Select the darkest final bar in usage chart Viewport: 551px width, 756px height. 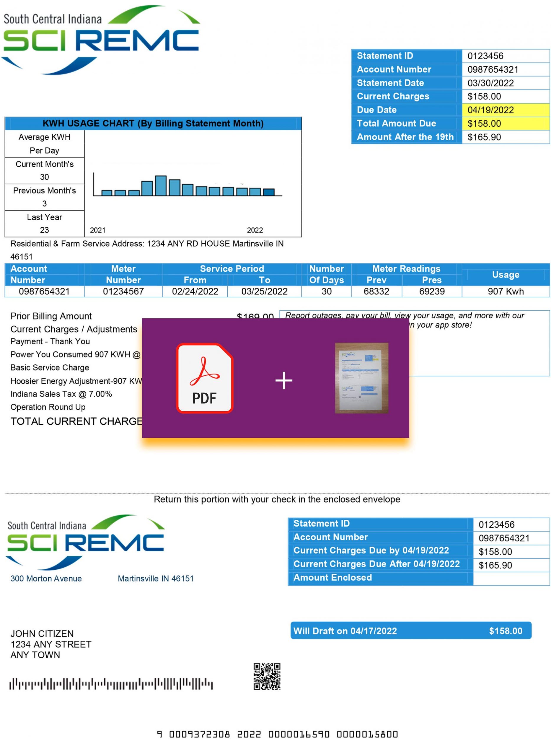[269, 192]
